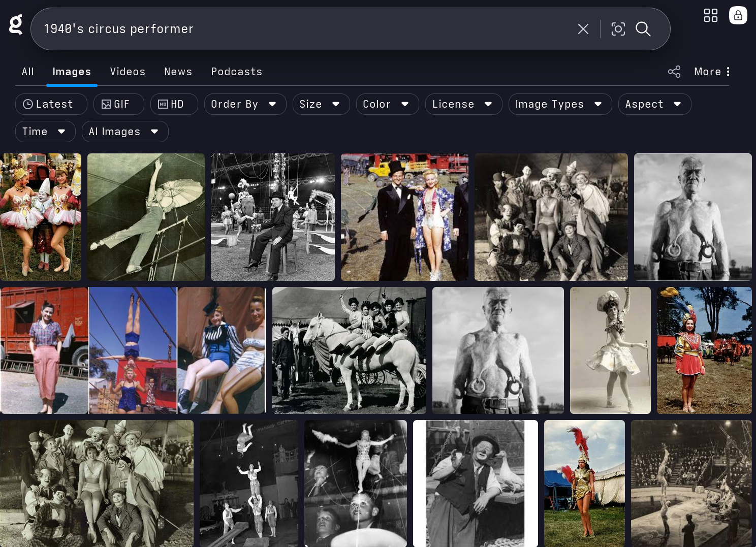
Task: Click the search engine logo icon
Action: pyautogui.click(x=16, y=25)
